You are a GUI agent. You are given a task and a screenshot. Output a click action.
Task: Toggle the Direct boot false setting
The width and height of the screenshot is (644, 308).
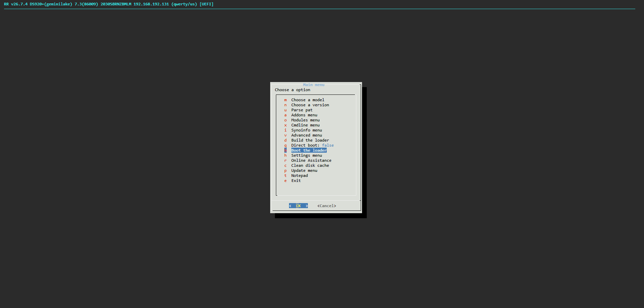(312, 145)
